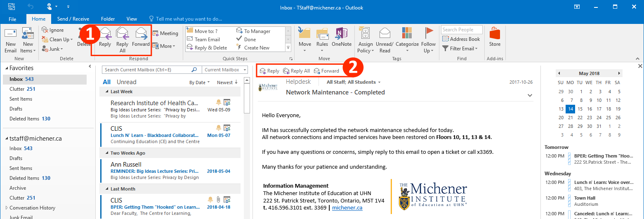Select the To Manager quick step
The width and height of the screenshot is (644, 219).
(253, 31)
